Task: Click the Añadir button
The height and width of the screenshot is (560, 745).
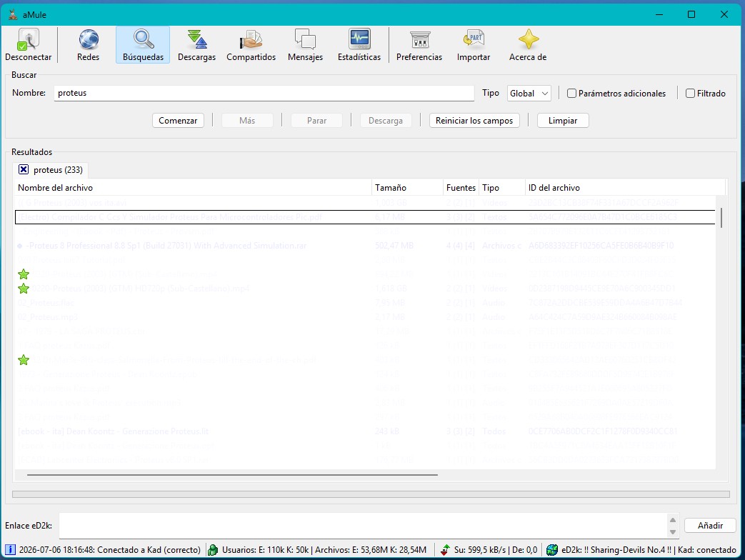Action: click(710, 525)
